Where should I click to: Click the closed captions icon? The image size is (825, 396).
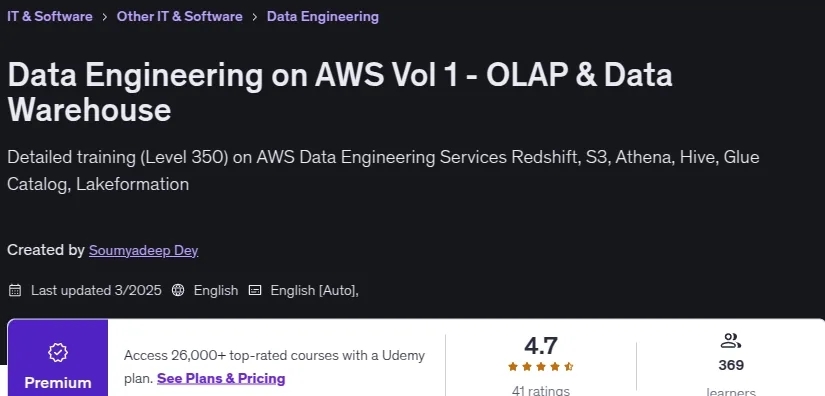pos(255,290)
